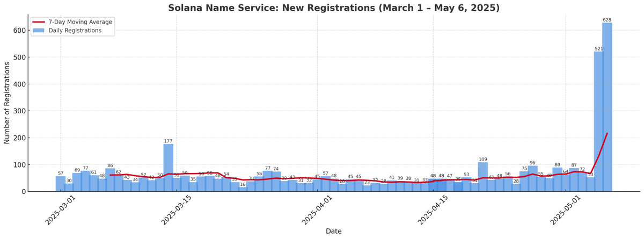Click the bar value label 52

click(143, 175)
